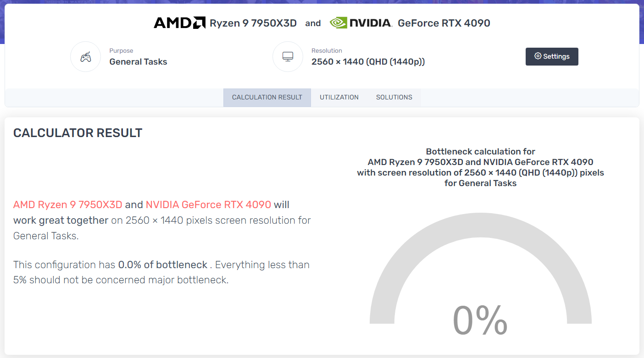The width and height of the screenshot is (644, 358).
Task: Open the Solutions tab
Action: [394, 97]
